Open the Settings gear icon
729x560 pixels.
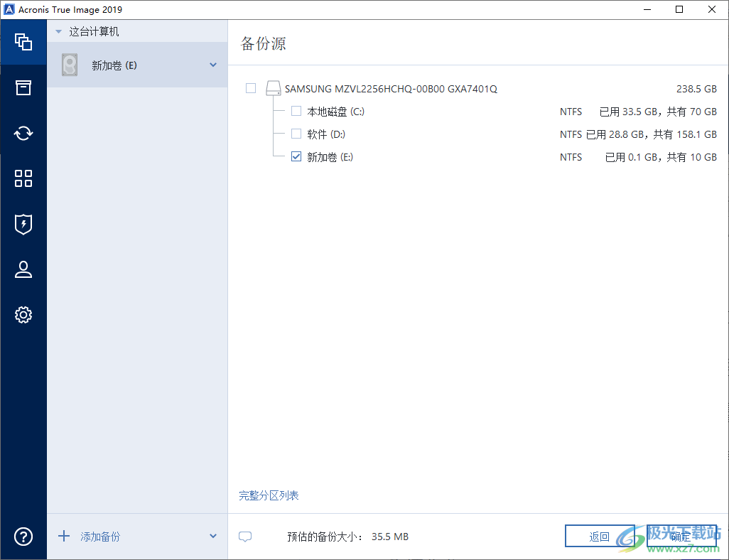pos(23,315)
